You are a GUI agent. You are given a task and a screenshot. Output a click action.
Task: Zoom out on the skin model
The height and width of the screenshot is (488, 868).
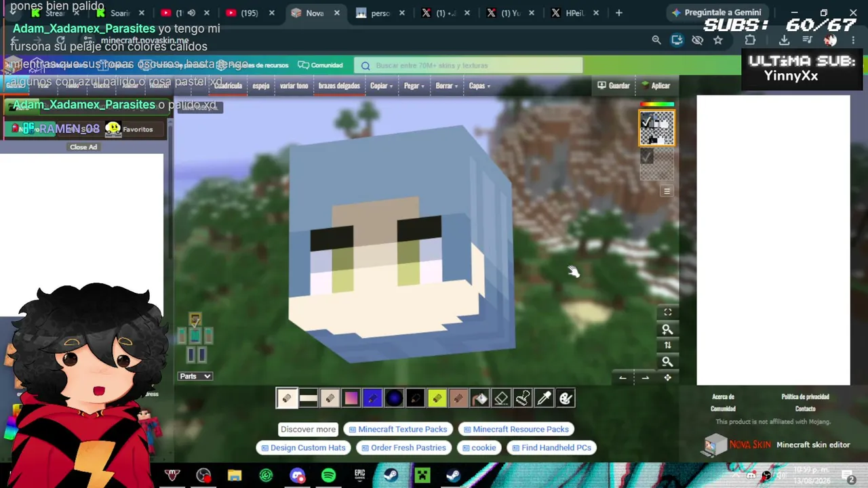(667, 362)
